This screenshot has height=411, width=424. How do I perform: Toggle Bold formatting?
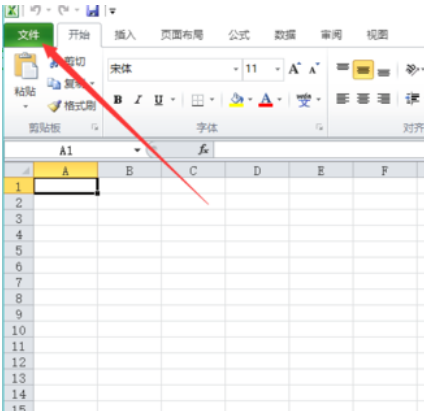[x=118, y=99]
